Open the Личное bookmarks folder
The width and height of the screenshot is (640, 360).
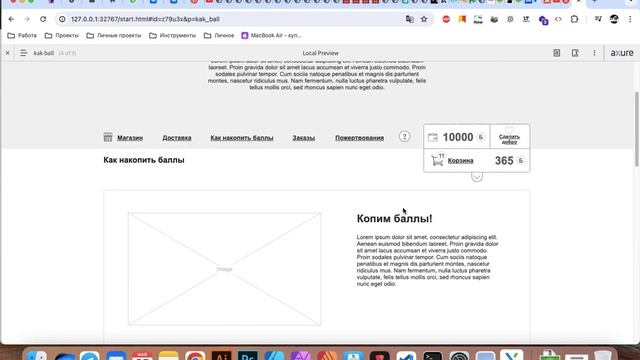(219, 36)
